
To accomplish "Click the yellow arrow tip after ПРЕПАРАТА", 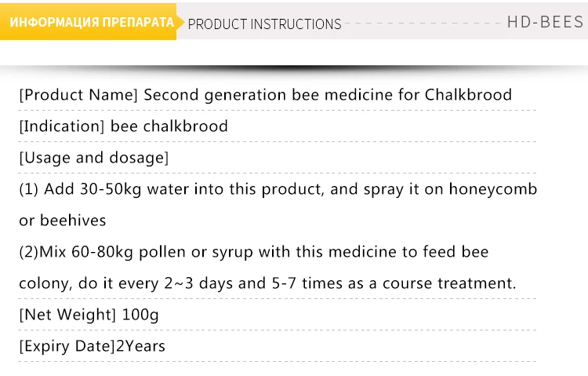I will (180, 22).
